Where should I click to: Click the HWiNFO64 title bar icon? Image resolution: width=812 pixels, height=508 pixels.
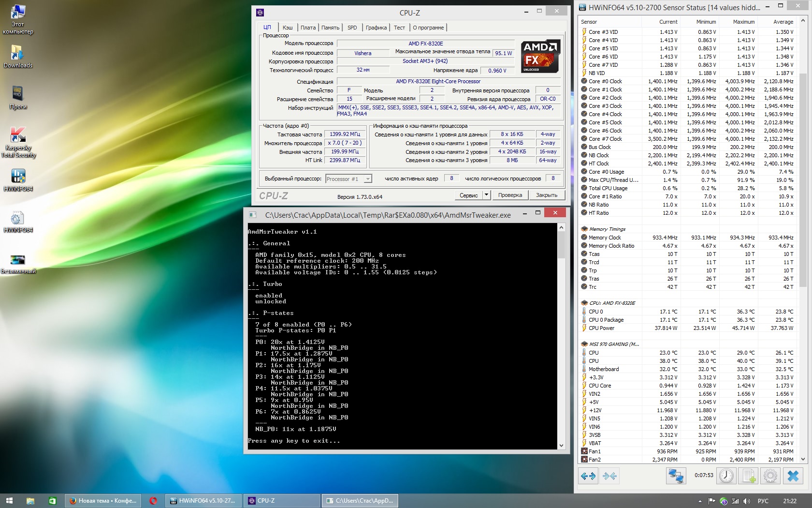583,7
